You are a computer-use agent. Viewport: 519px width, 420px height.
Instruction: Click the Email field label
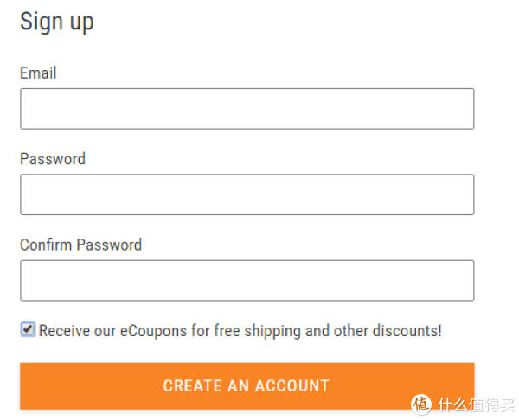38,73
